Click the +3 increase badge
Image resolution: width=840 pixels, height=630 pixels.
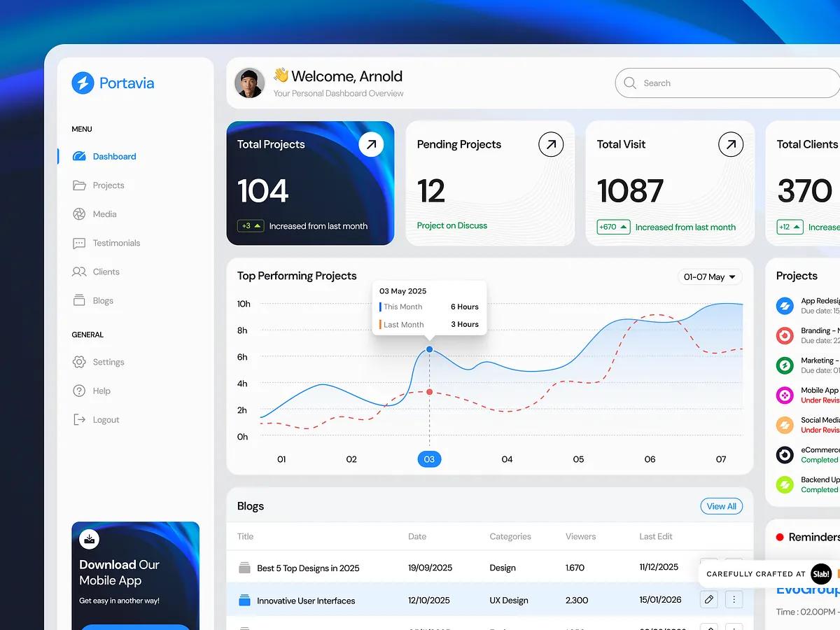[251, 226]
